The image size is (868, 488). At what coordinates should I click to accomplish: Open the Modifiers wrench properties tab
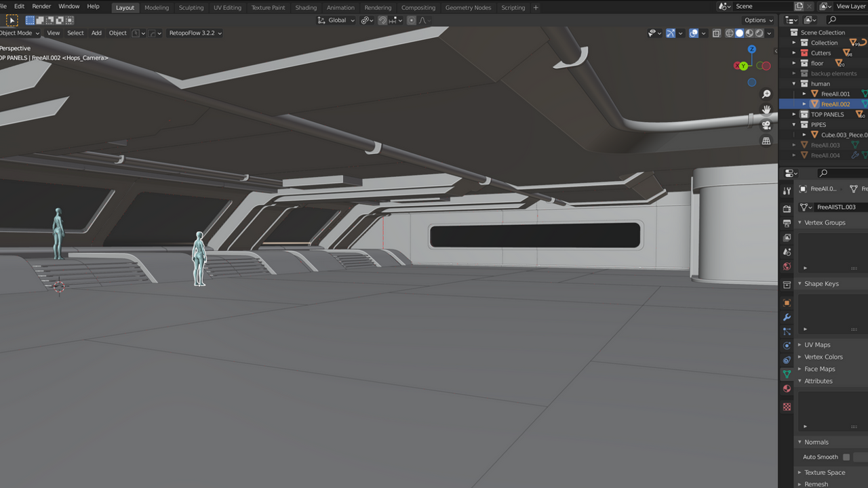pyautogui.click(x=787, y=317)
